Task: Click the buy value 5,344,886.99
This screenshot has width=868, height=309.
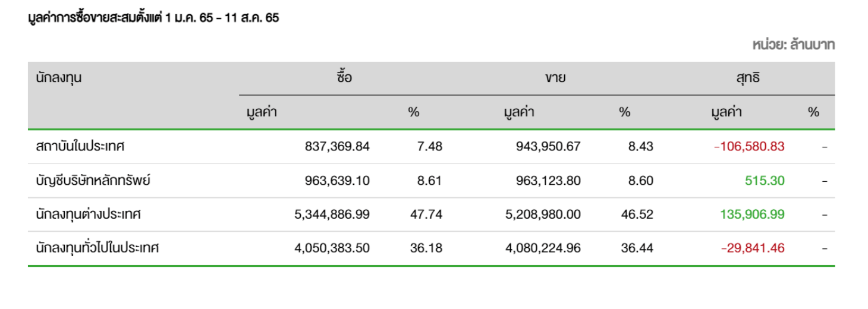Action: pyautogui.click(x=332, y=214)
